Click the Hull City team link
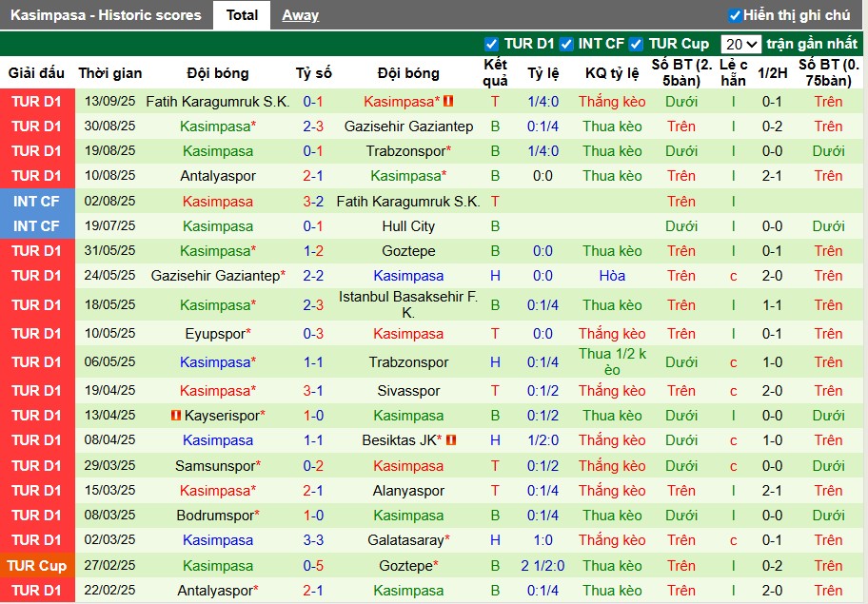The width and height of the screenshot is (868, 604). point(408,226)
